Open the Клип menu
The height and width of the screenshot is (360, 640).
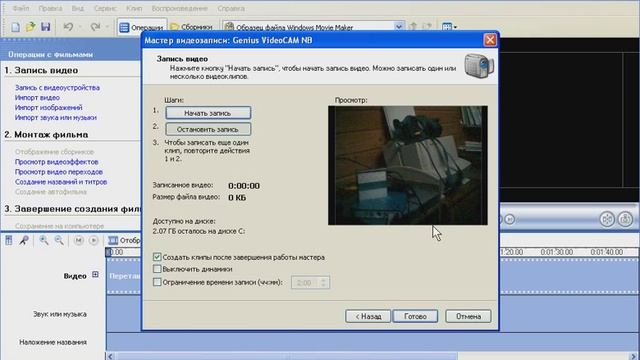click(134, 8)
